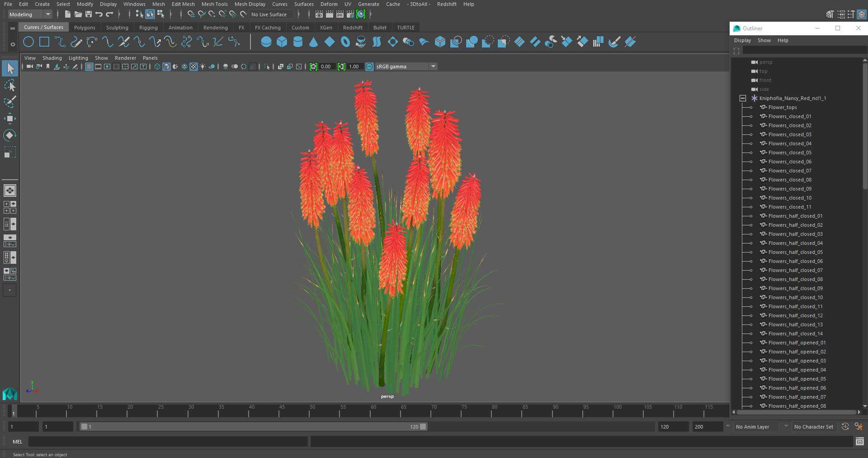This screenshot has height=458, width=868.
Task: Toggle the color management button
Action: coord(369,67)
